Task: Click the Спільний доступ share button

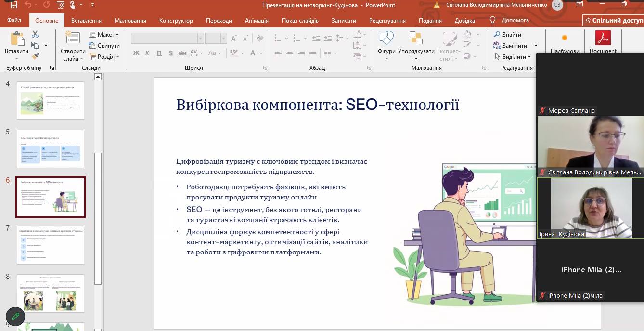Action: 613,21
